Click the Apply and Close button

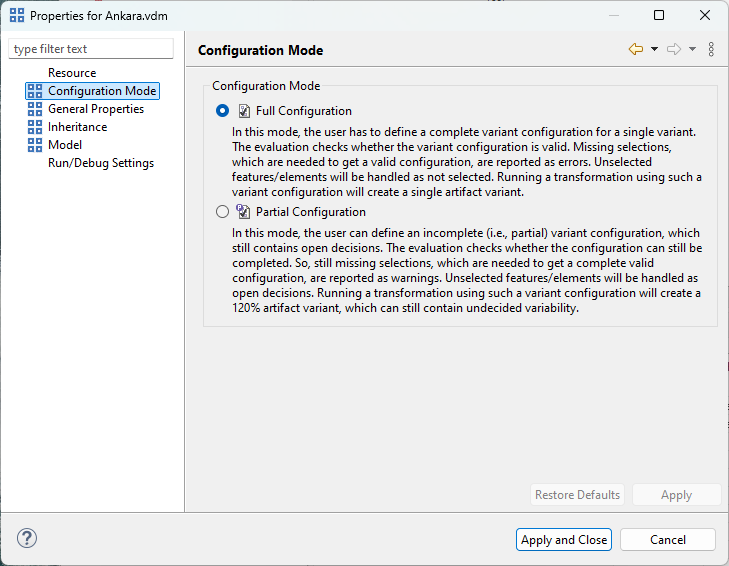tap(564, 539)
